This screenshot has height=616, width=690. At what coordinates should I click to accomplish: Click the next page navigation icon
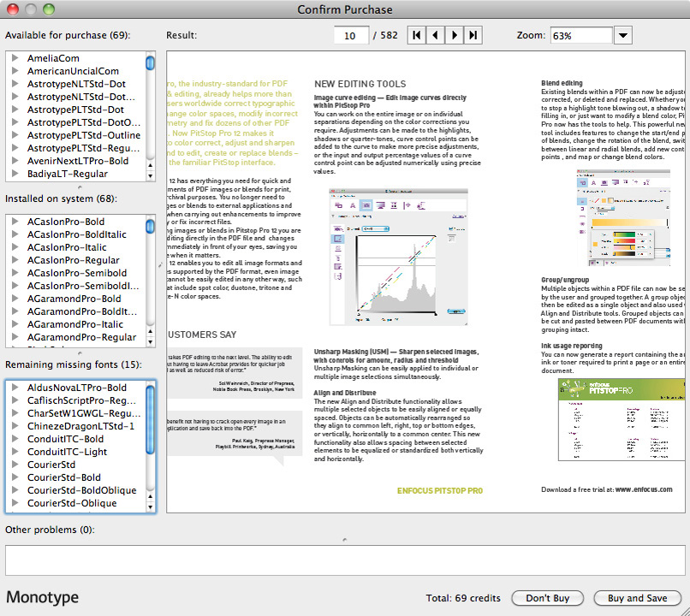[x=454, y=35]
